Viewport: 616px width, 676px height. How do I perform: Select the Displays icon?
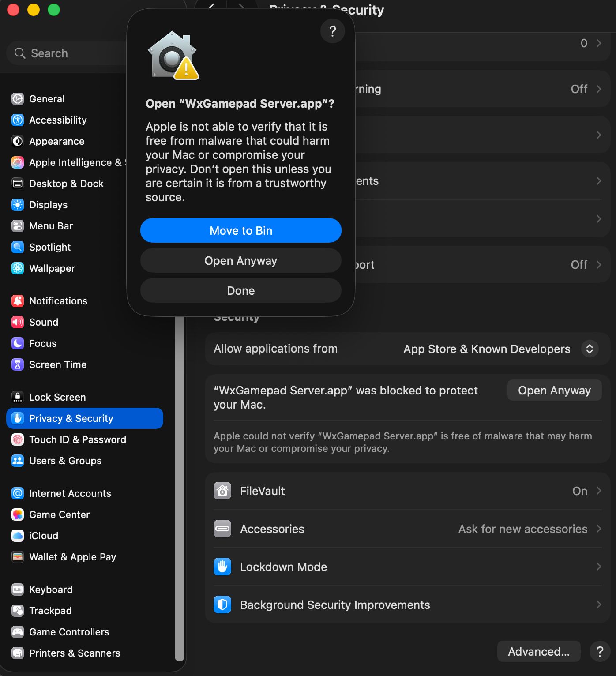point(18,205)
